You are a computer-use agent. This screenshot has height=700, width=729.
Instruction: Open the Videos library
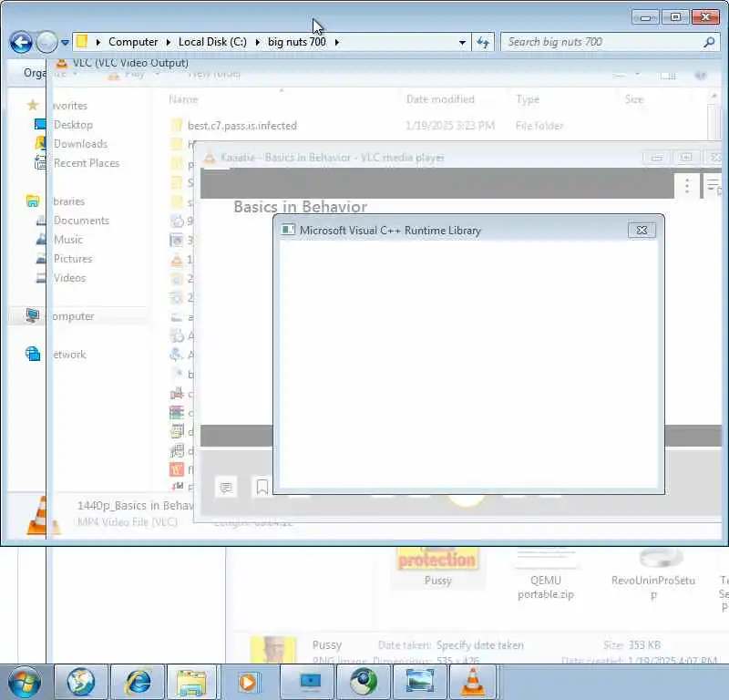point(69,278)
